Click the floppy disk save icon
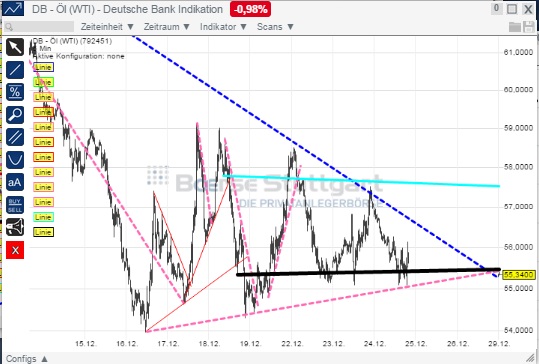This screenshot has height=364, width=539. 529,27
